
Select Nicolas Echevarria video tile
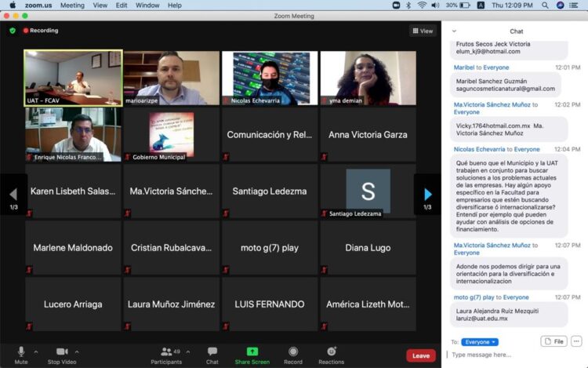270,78
